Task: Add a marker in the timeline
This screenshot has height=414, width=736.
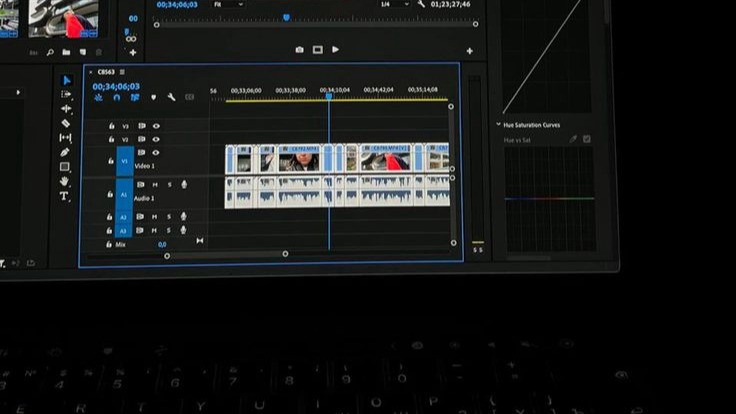Action: (153, 98)
